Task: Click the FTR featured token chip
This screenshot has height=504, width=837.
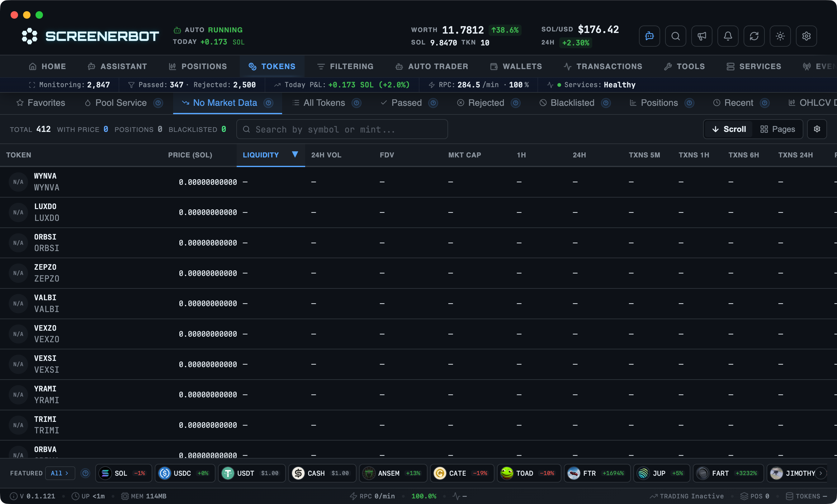Action: point(597,473)
